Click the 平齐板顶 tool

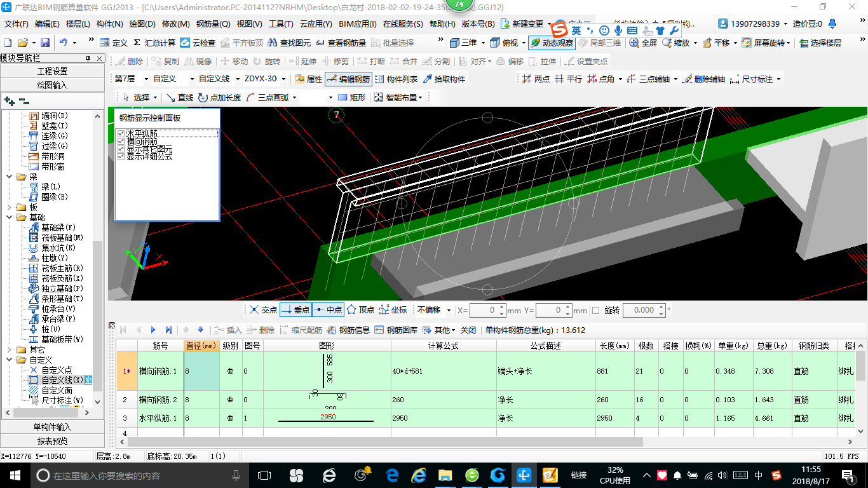pos(242,43)
